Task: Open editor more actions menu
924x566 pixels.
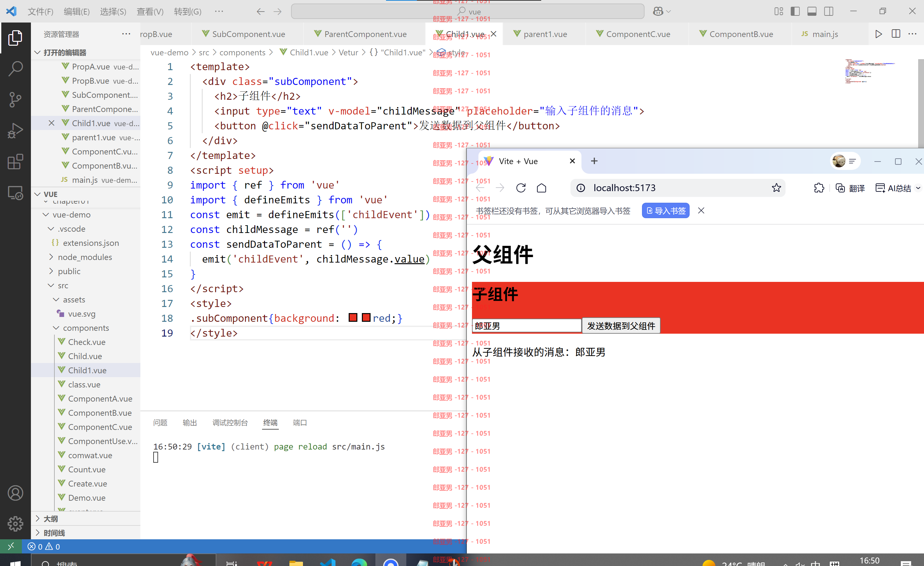Action: tap(912, 34)
